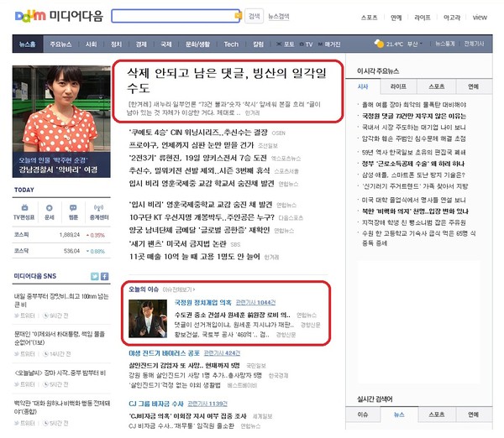Open the 뉴스검색 option beside search
504x438 pixels.
tap(279, 16)
